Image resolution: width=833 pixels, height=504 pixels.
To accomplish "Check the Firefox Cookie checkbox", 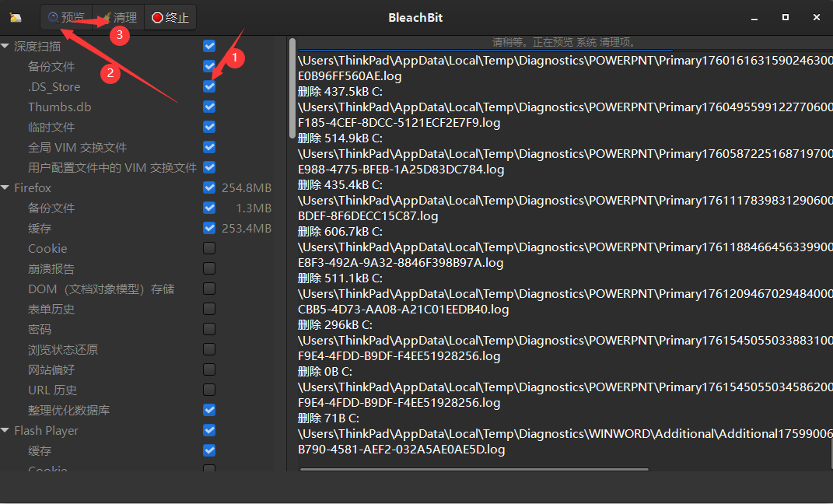I will click(x=209, y=248).
